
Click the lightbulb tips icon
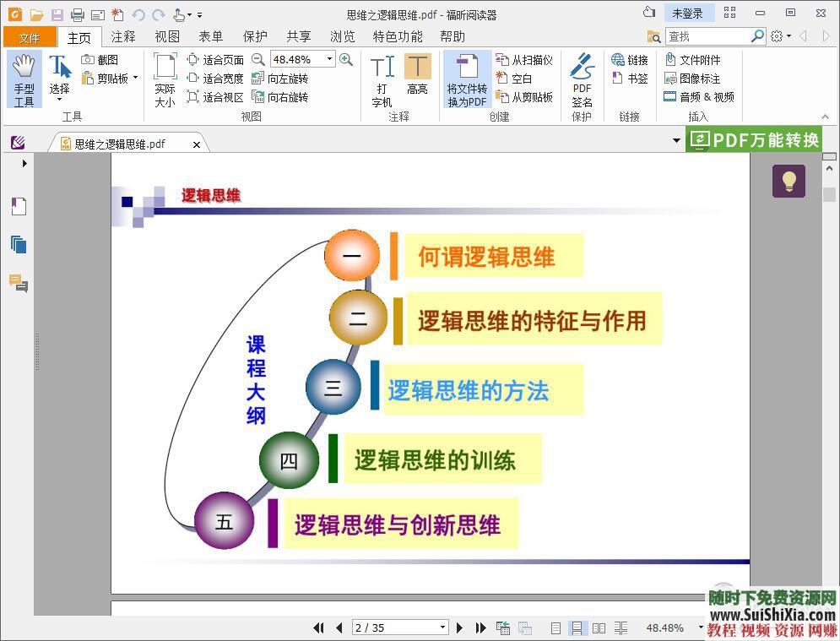coord(789,182)
